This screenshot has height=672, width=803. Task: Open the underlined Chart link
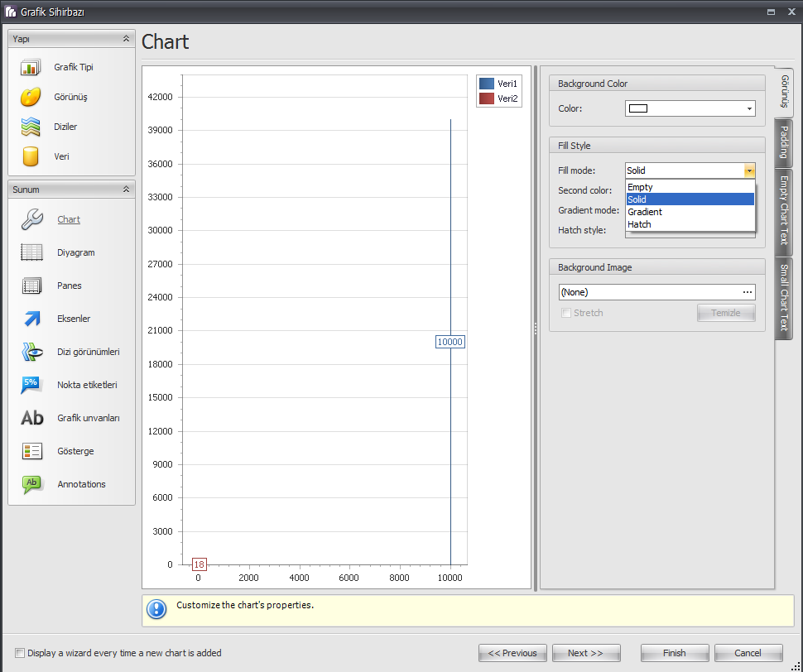pos(69,219)
